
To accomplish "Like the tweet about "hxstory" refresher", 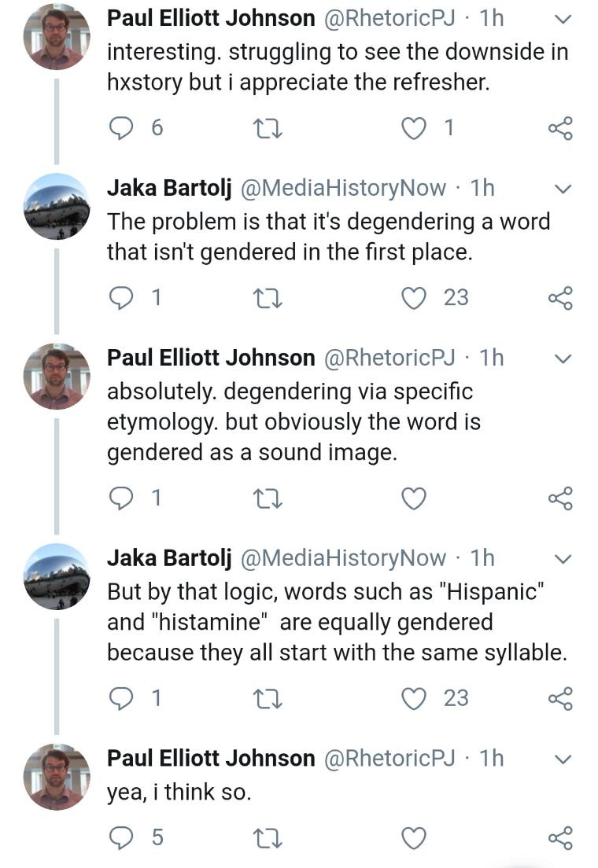I will pos(414,127).
